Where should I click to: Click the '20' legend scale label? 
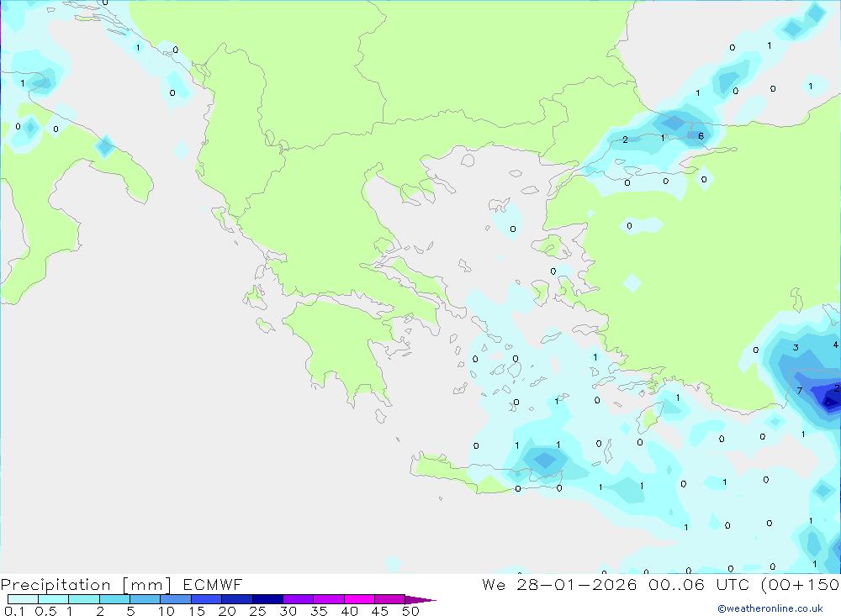[227, 611]
